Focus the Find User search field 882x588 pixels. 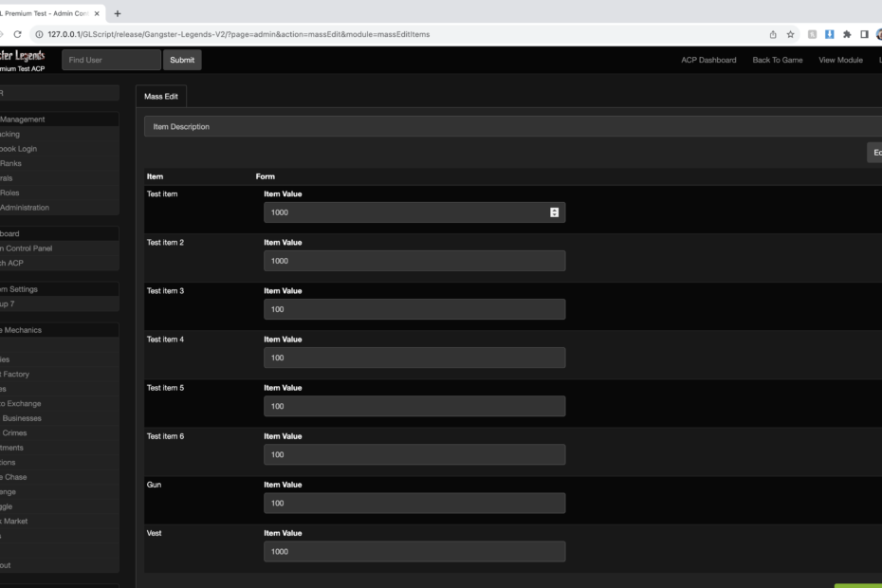tap(111, 60)
